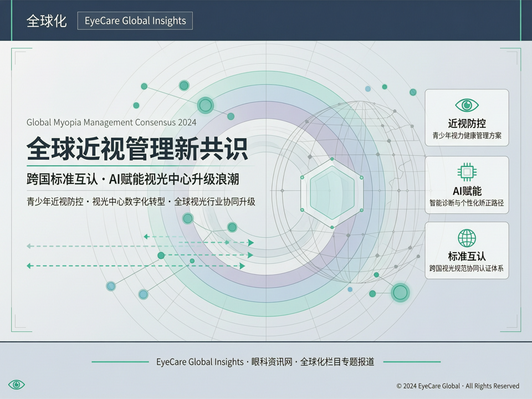The image size is (532, 399).
Task: Open the 标准互认 card title
Action: [x=467, y=256]
